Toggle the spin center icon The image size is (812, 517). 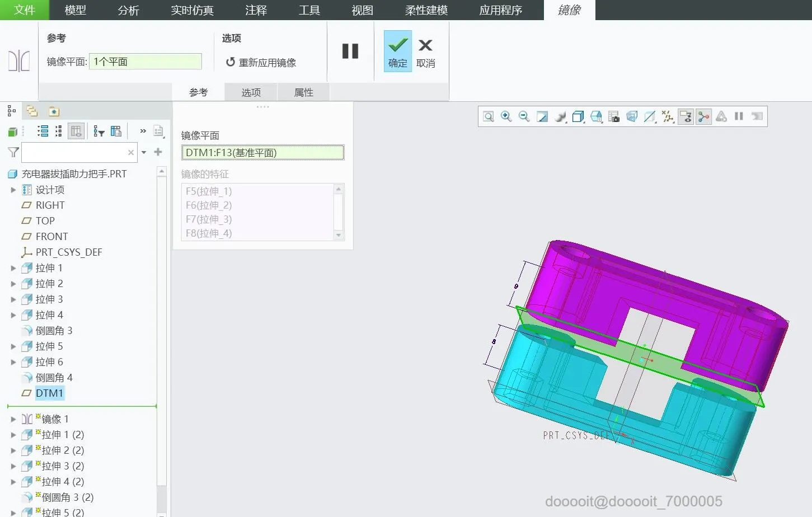703,116
